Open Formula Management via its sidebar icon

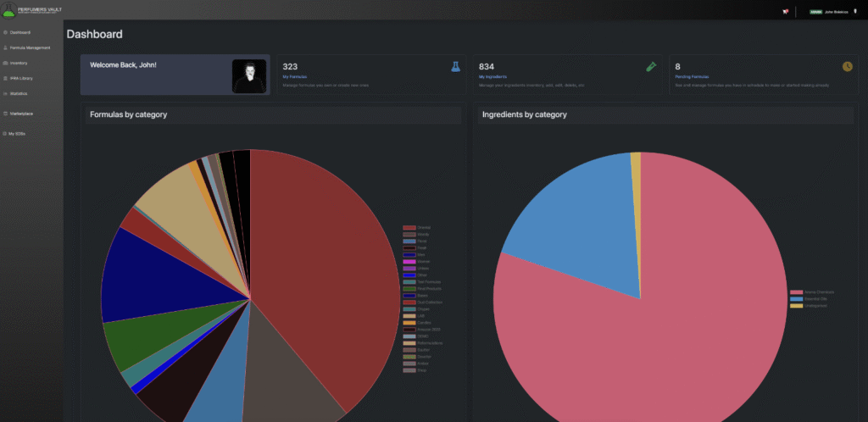(5, 47)
